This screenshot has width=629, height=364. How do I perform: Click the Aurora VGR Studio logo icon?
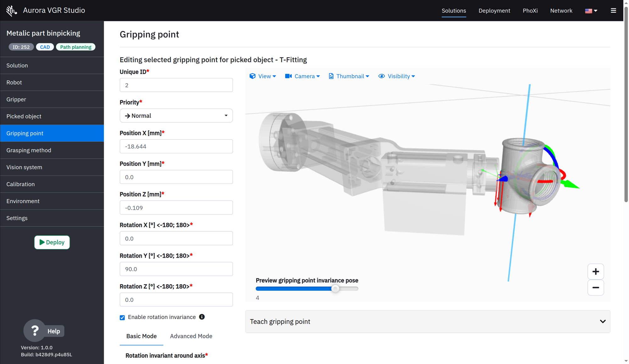tap(11, 11)
